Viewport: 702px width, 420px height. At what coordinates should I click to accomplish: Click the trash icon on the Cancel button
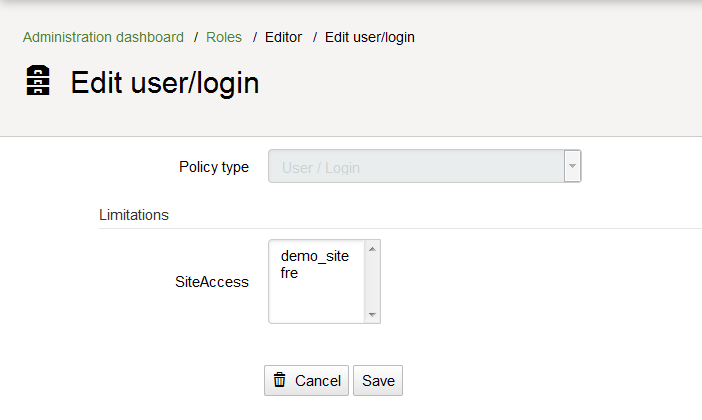point(279,380)
